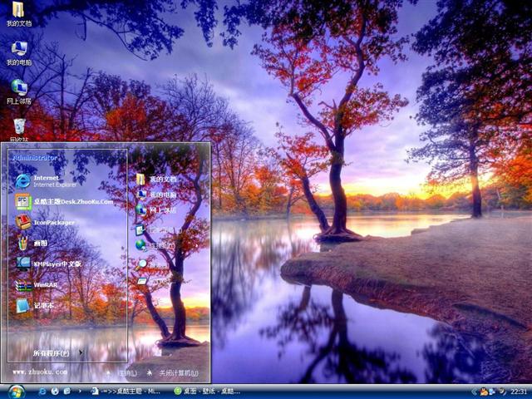Expand hidden system tray icons arrow
The height and width of the screenshot is (399, 532).
coord(474,392)
